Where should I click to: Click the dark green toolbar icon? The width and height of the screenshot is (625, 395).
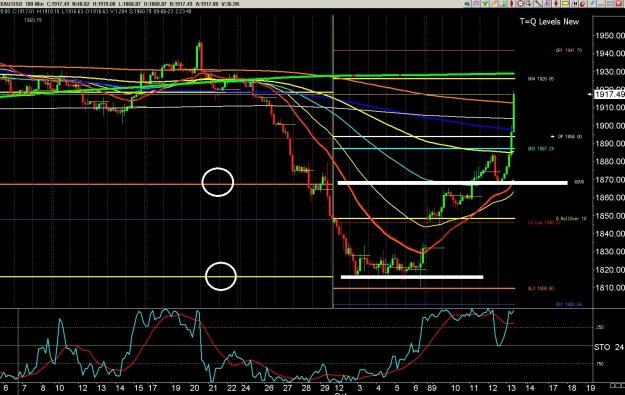point(467,4)
